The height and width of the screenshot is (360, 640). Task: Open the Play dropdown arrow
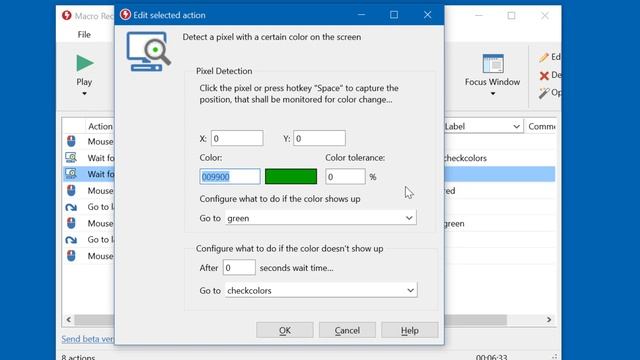(x=84, y=94)
